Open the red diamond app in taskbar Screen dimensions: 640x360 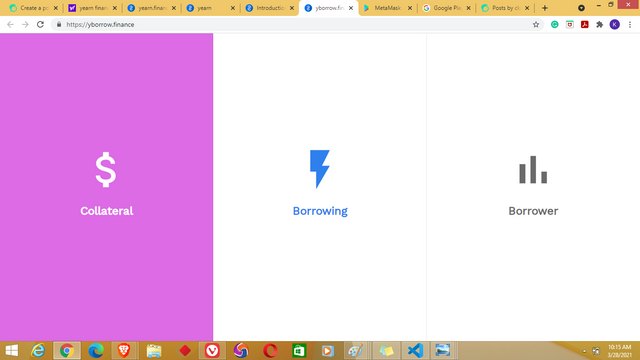click(x=184, y=350)
